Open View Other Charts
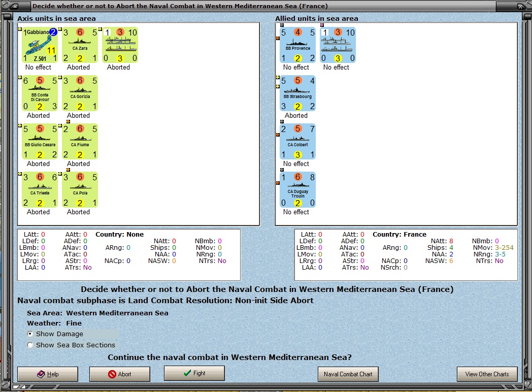This screenshot has height=392, width=532. click(487, 374)
